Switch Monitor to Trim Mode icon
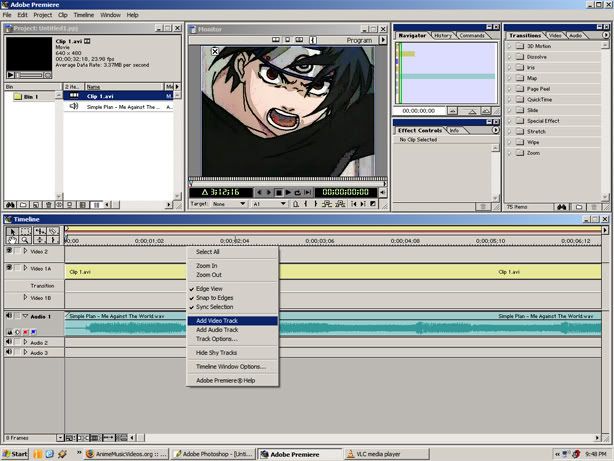The image size is (614, 461). [299, 40]
